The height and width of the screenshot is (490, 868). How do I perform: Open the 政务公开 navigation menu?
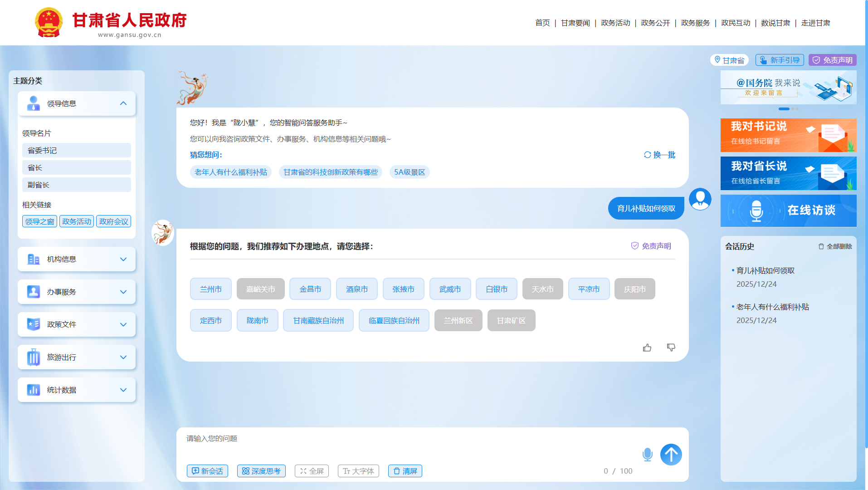(x=655, y=23)
